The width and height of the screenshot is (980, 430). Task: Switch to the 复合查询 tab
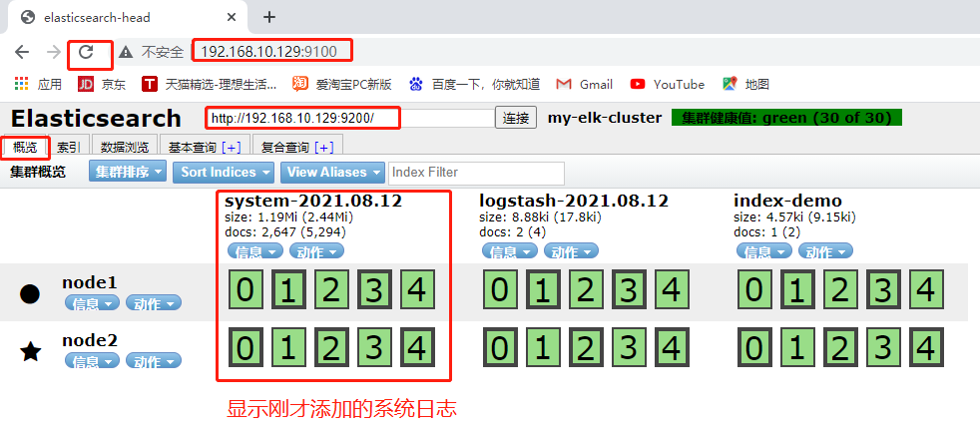[284, 148]
